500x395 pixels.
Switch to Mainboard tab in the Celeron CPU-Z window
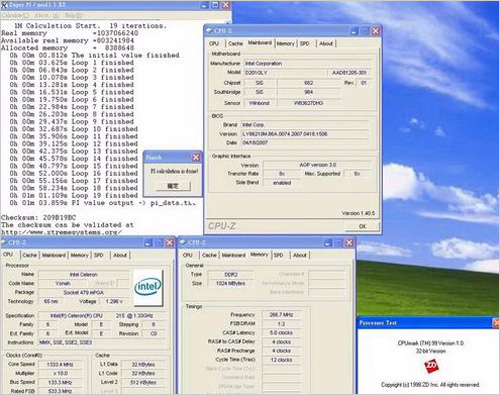[54, 255]
